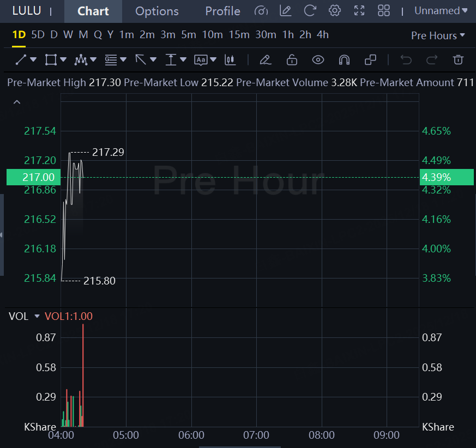The image size is (476, 448).
Task: Select the 5D timeframe
Action: pyautogui.click(x=38, y=35)
